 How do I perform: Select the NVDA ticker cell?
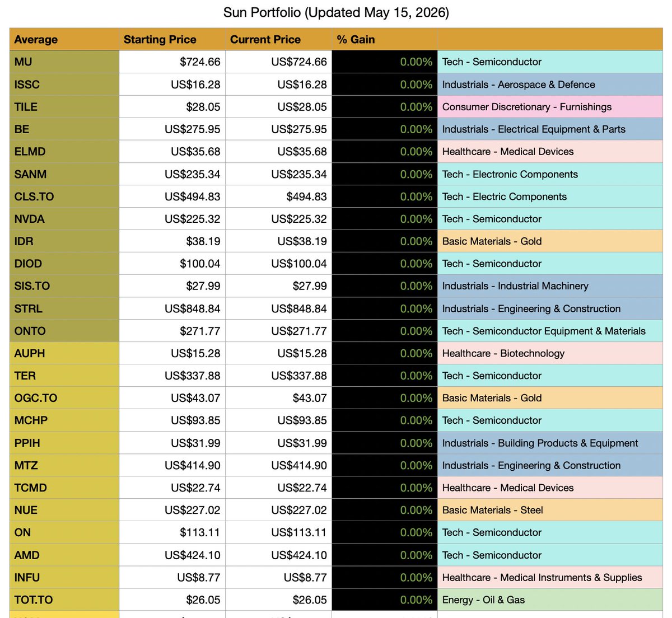tap(64, 219)
